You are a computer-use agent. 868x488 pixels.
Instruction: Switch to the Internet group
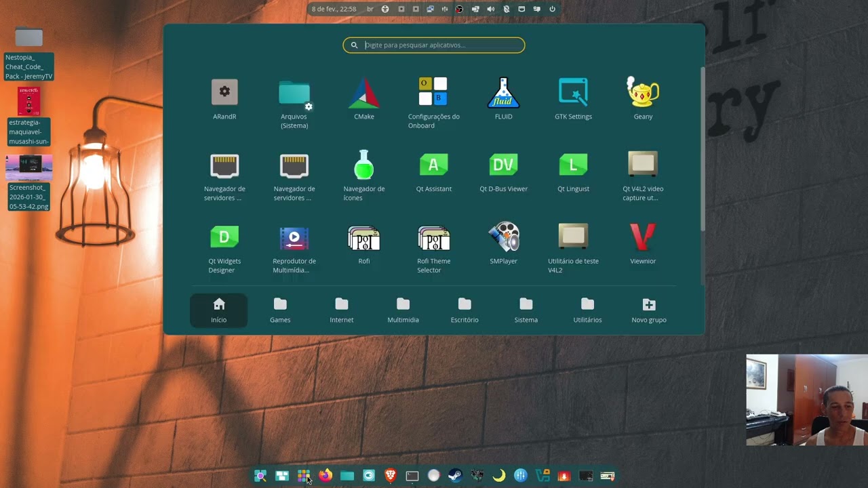[x=342, y=310]
